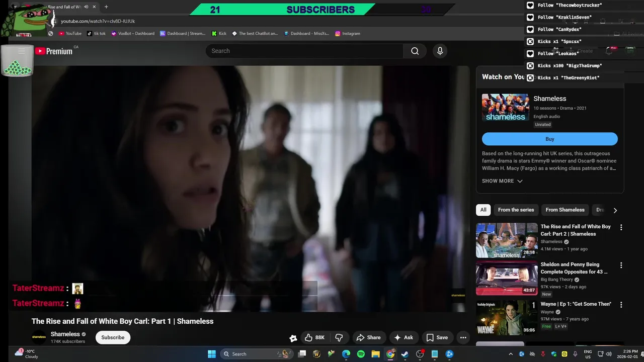Open Wayne Ep 1 Get Some Then title
This screenshot has height=362, width=644.
(x=576, y=304)
